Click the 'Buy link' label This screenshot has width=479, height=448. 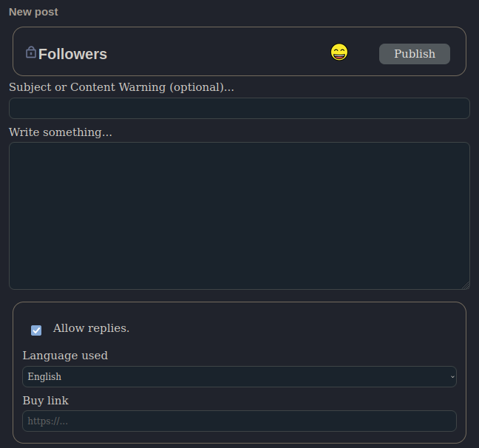[45, 401]
